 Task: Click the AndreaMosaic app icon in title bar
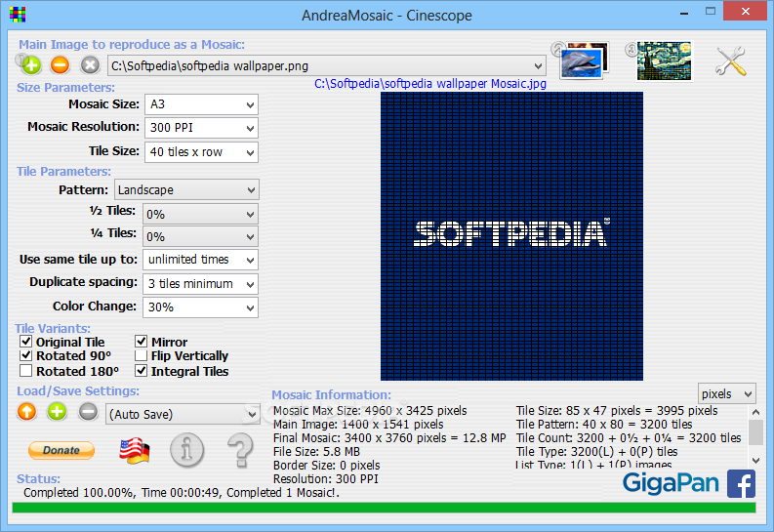[x=18, y=15]
